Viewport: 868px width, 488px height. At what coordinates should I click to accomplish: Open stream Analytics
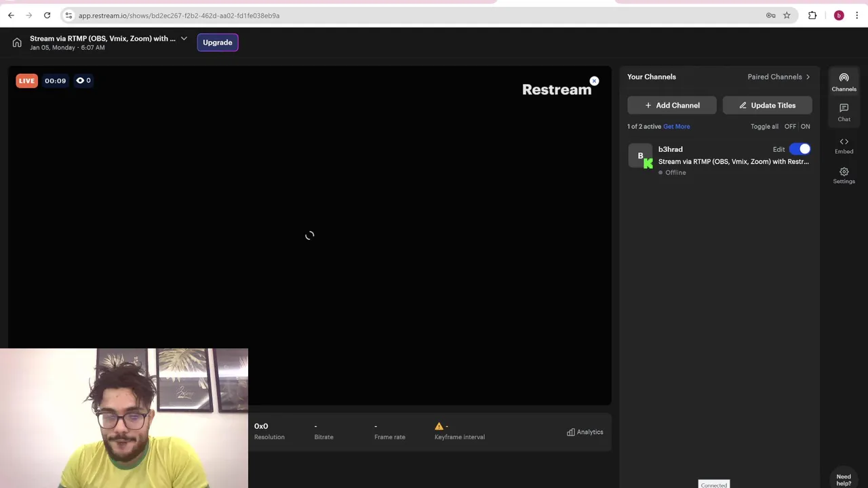pos(585,432)
